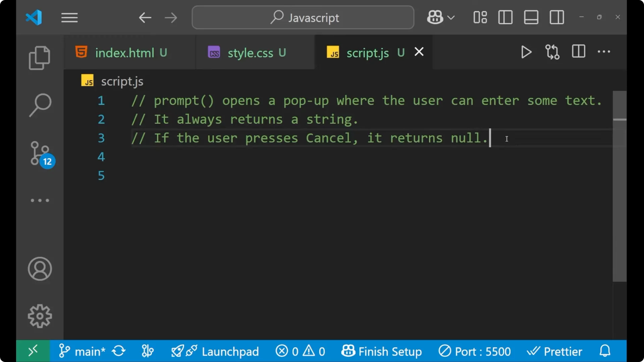Toggle the bottom panel layout control

click(531, 17)
